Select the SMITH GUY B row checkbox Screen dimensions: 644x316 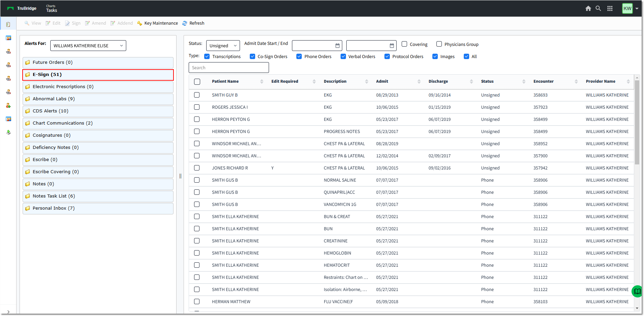(197, 95)
